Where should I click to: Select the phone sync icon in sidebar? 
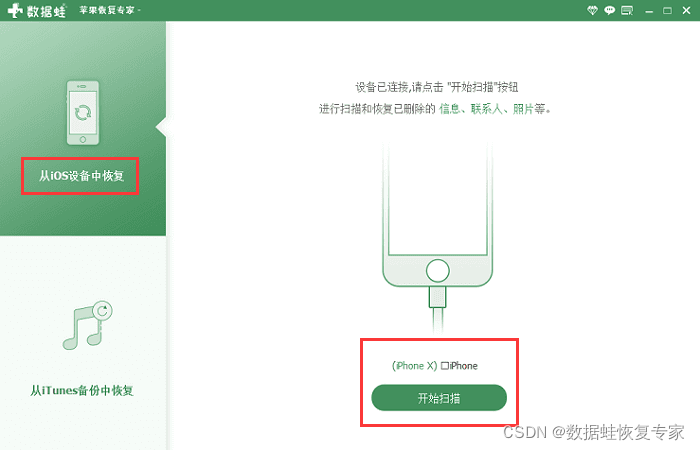tap(83, 112)
